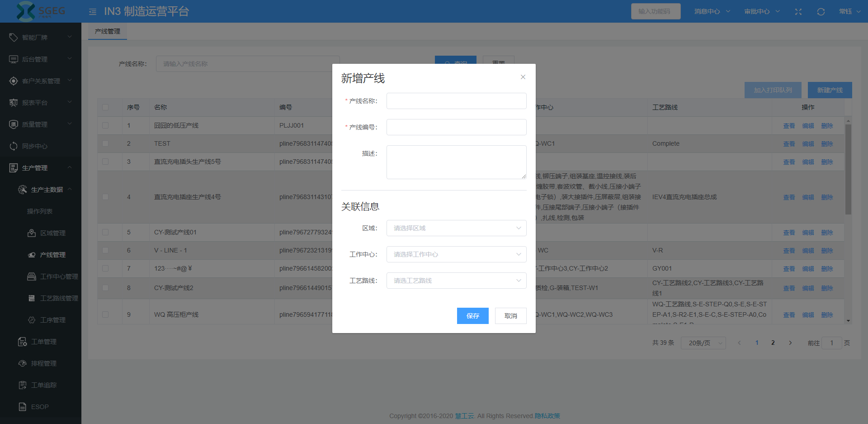Check the row for CY-测试产线01
The image size is (868, 424).
105,232
